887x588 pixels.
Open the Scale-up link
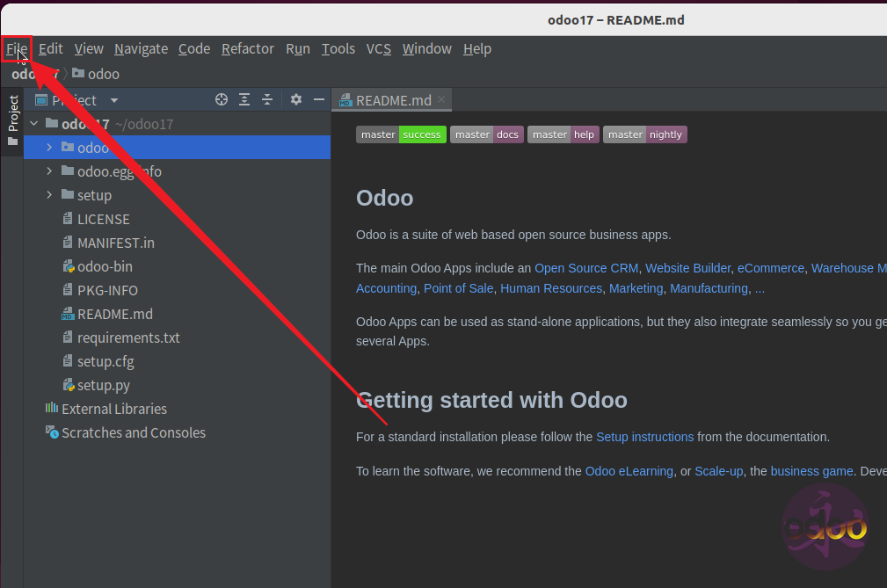tap(718, 471)
